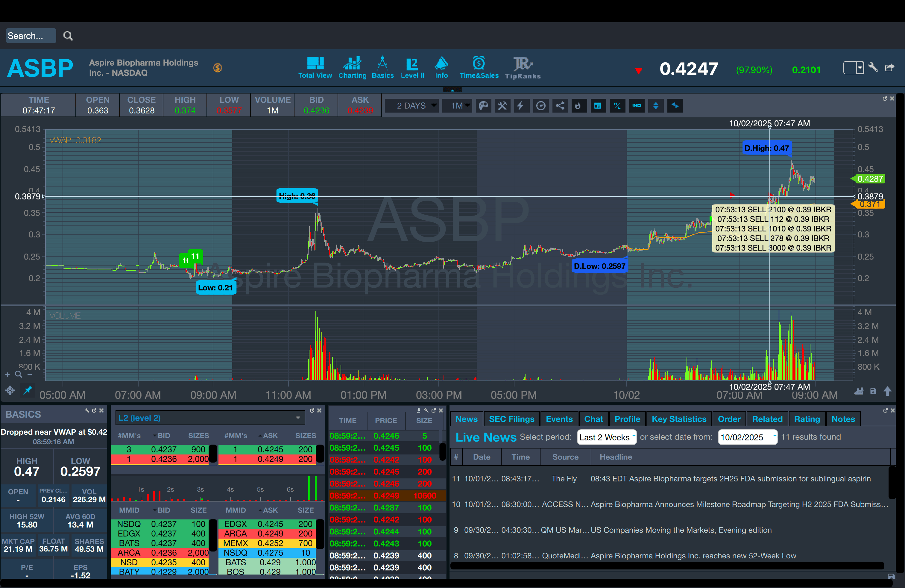Image resolution: width=905 pixels, height=588 pixels.
Task: Click the share chart icon
Action: (x=560, y=106)
